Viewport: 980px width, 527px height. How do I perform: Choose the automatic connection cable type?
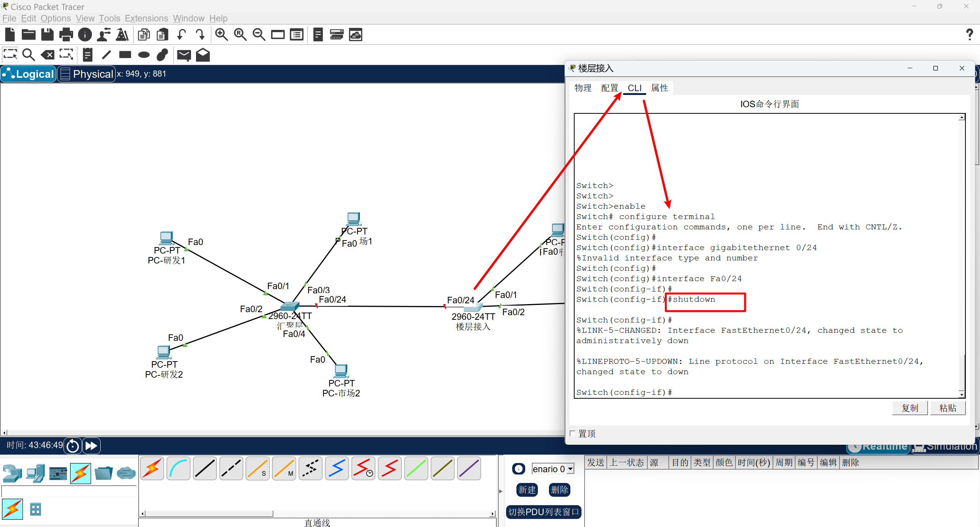[x=152, y=468]
